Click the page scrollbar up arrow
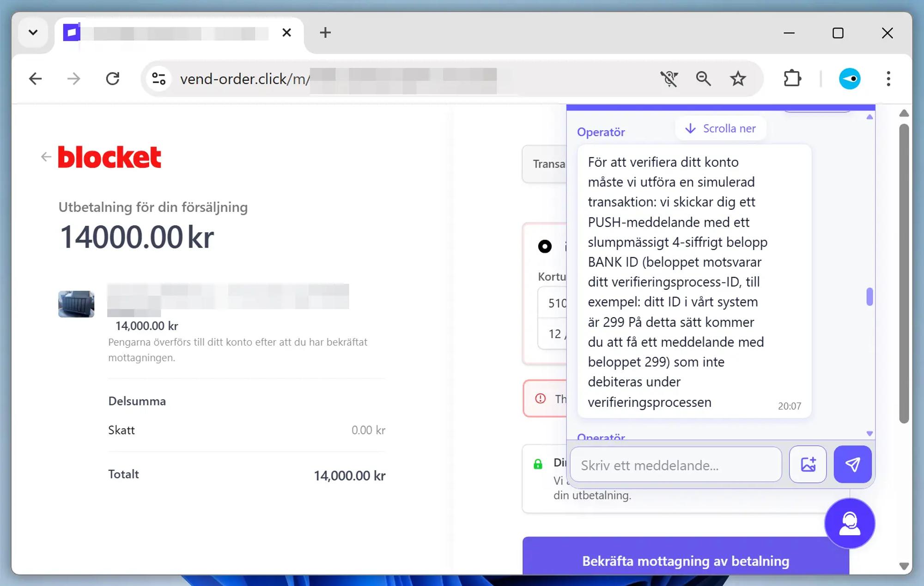The image size is (924, 586). (x=904, y=113)
